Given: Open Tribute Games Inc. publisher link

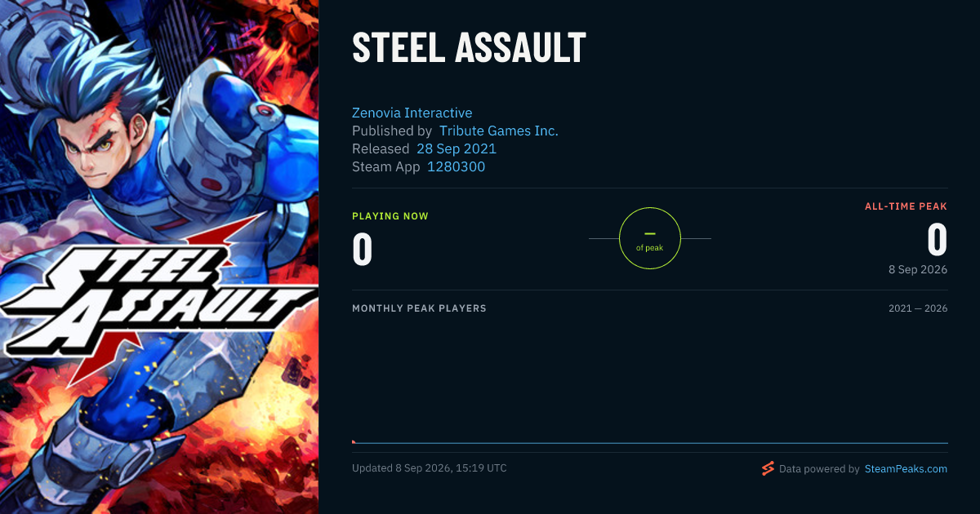Looking at the screenshot, I should click(x=499, y=131).
